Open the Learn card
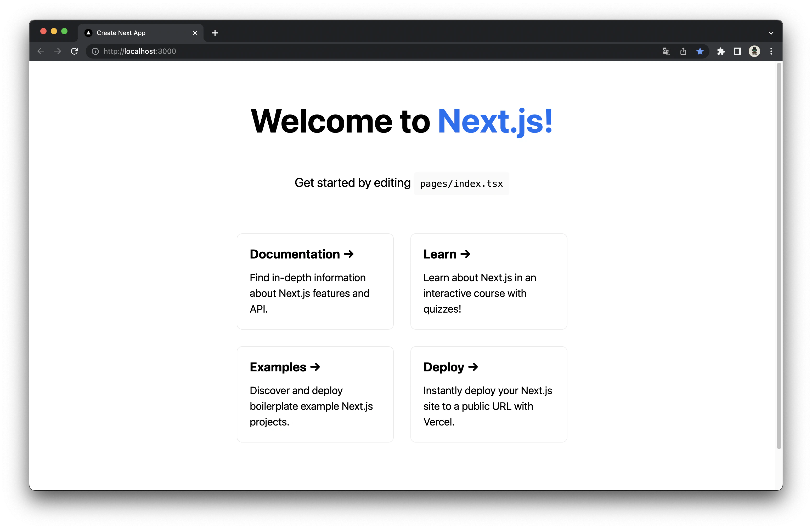Screen dimensions: 812x529 [x=489, y=281]
